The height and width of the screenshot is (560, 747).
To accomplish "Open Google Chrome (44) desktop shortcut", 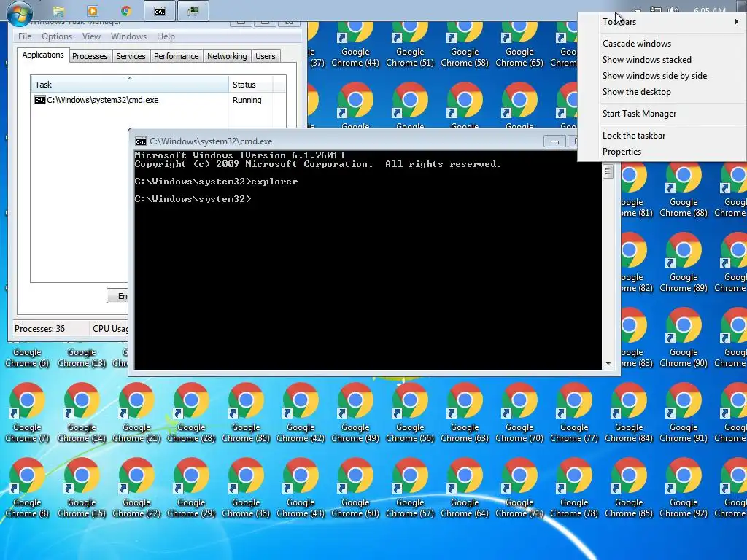I will click(355, 44).
